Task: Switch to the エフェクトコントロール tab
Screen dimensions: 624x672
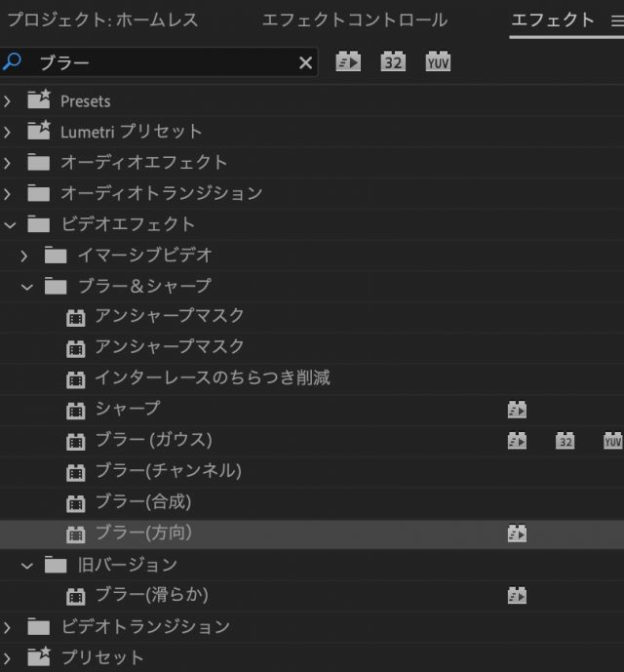Action: point(355,20)
